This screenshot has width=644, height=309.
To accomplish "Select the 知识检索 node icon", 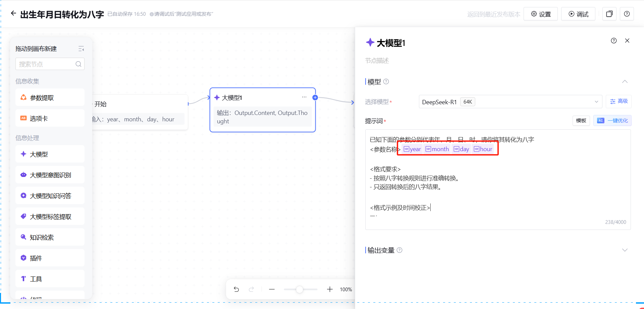I will click(23, 237).
